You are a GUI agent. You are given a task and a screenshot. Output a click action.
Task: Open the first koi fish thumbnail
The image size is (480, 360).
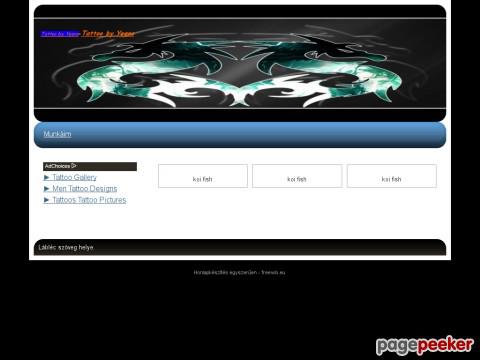(x=203, y=176)
